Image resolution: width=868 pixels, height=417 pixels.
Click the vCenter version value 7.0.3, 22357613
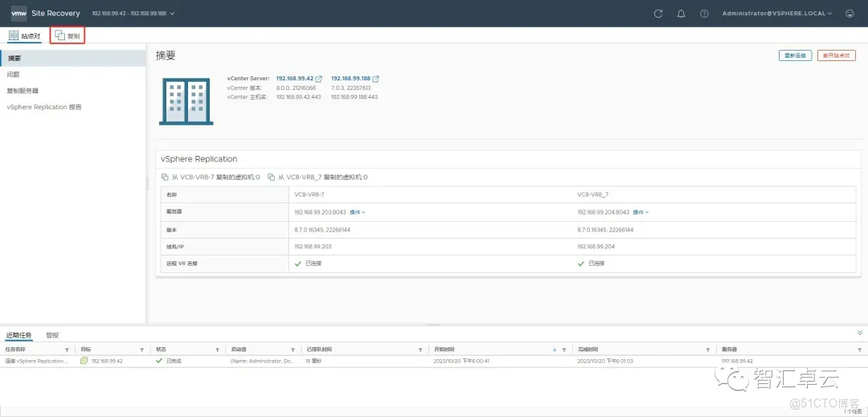coord(351,88)
